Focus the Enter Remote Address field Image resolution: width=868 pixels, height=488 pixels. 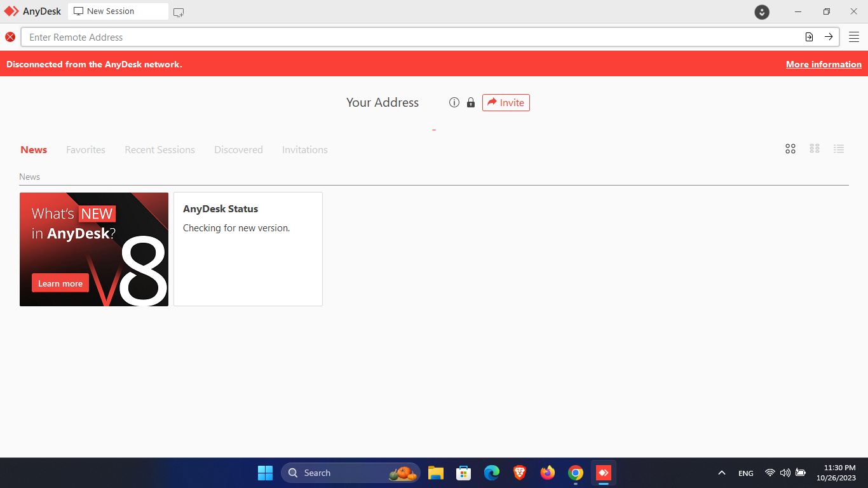click(407, 37)
